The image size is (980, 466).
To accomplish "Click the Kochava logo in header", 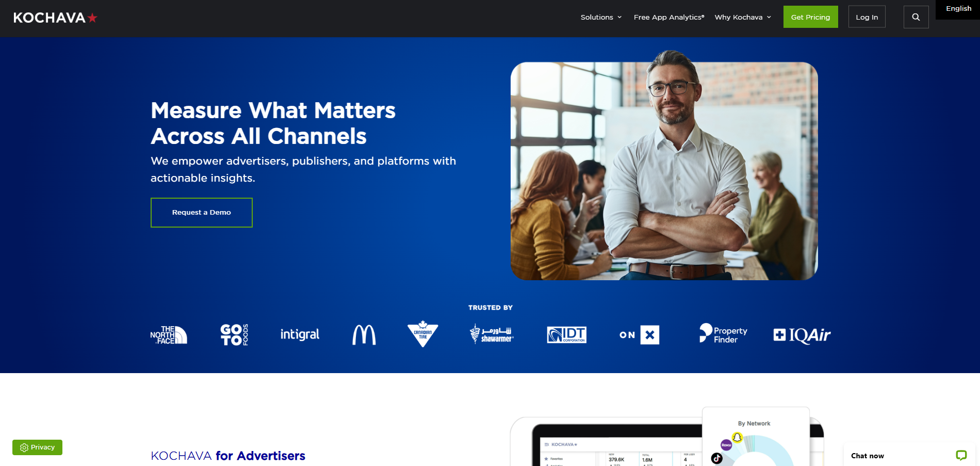I will click(x=55, y=18).
